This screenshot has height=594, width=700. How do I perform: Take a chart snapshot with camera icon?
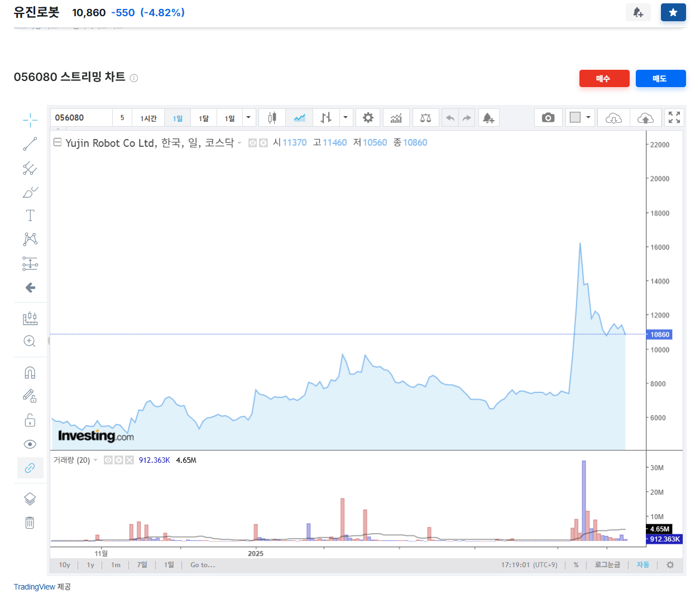[x=548, y=118]
